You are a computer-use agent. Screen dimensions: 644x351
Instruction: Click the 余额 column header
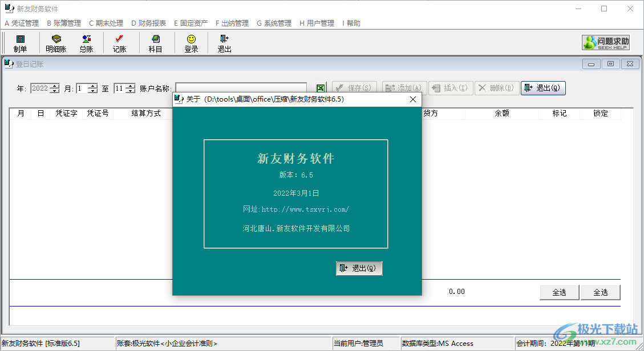(x=501, y=114)
